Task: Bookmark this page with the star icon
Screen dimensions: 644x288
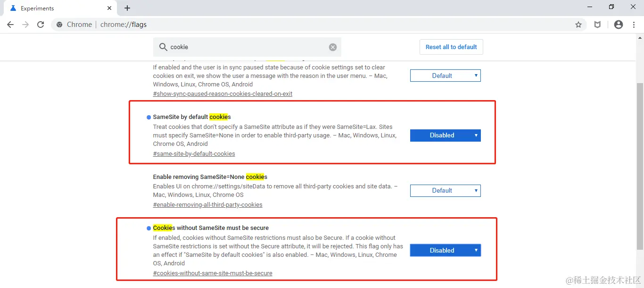Action: click(x=578, y=25)
